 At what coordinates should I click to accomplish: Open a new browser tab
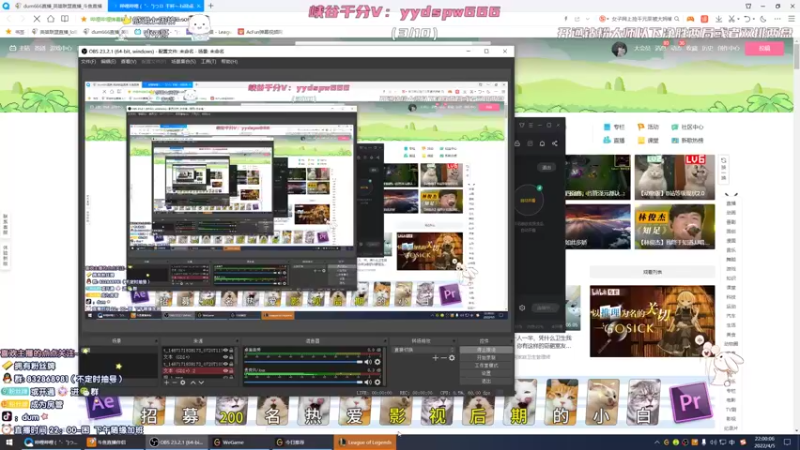click(211, 6)
